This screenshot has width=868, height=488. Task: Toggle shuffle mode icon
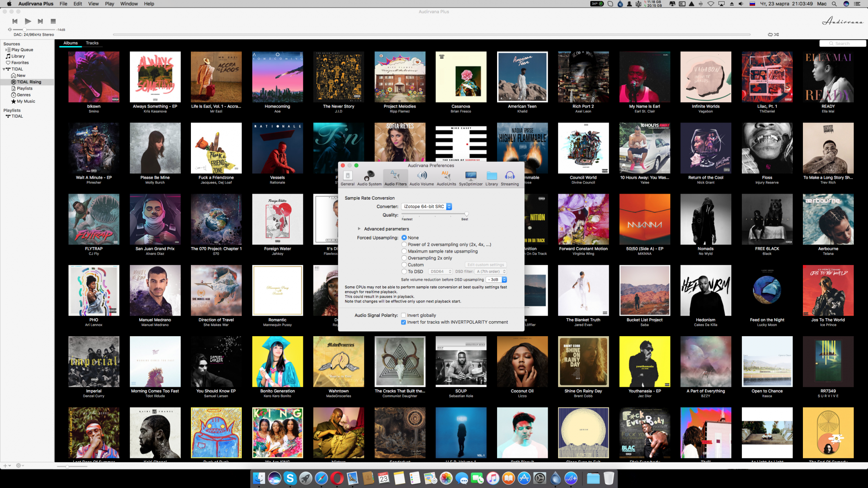(x=776, y=35)
